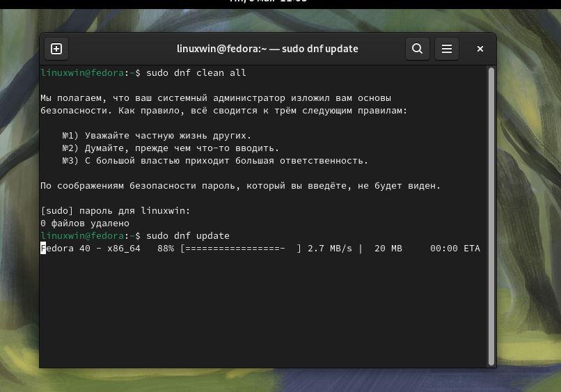The height and width of the screenshot is (392, 561).
Task: Click the window title 'linuxwin@fedora:~ — sudo dnf update'
Action: pyautogui.click(x=267, y=49)
